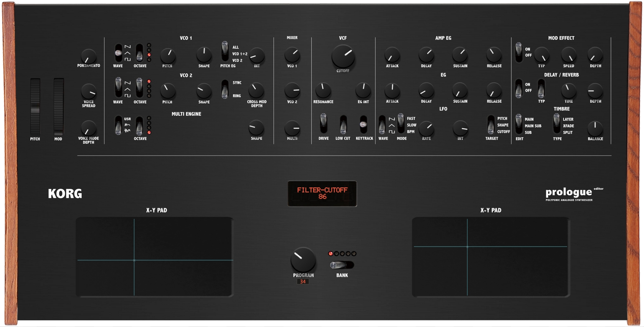Click the Program selector knob
Screen dimensions: 644x327
point(303,260)
